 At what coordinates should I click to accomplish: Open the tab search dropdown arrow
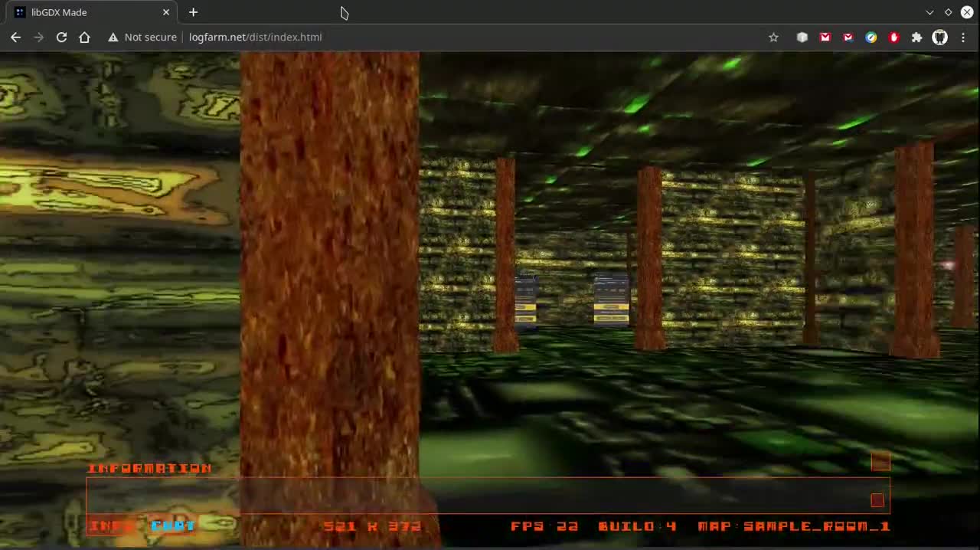click(929, 12)
